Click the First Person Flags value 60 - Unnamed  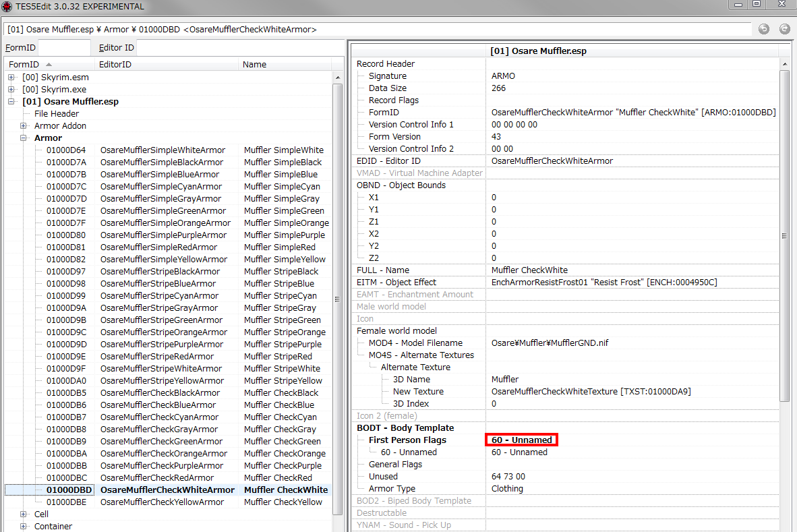[x=521, y=440]
